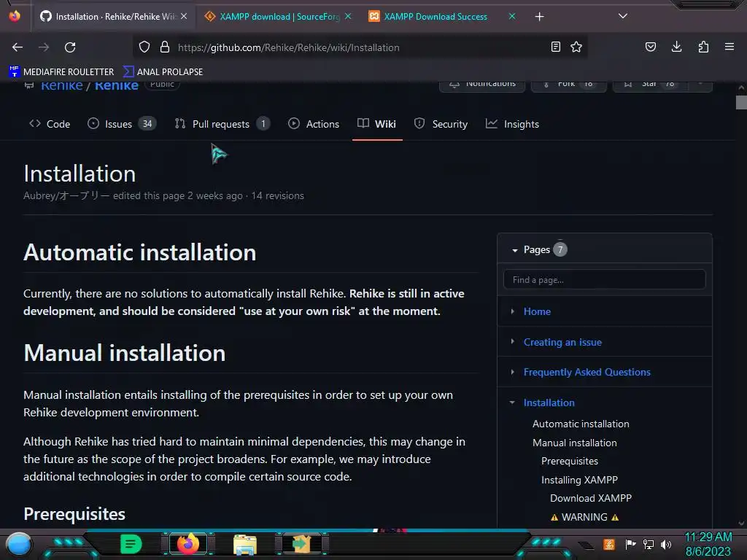The width and height of the screenshot is (747, 560).
Task: Open the Issues tab with 34 issues
Action: (x=122, y=124)
